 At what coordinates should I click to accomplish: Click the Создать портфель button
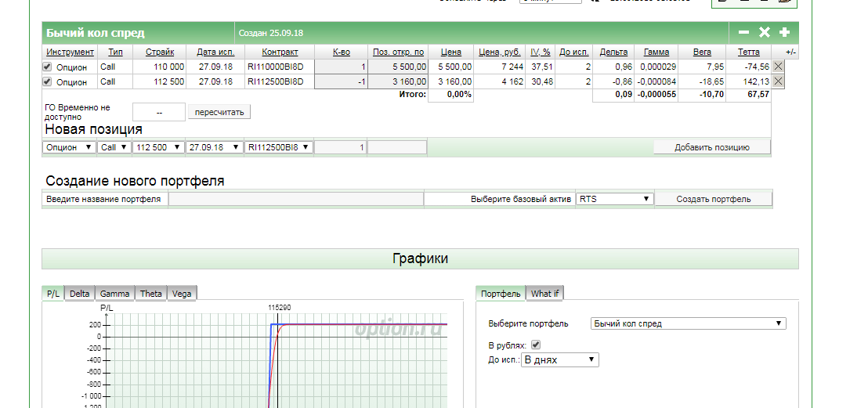click(713, 199)
